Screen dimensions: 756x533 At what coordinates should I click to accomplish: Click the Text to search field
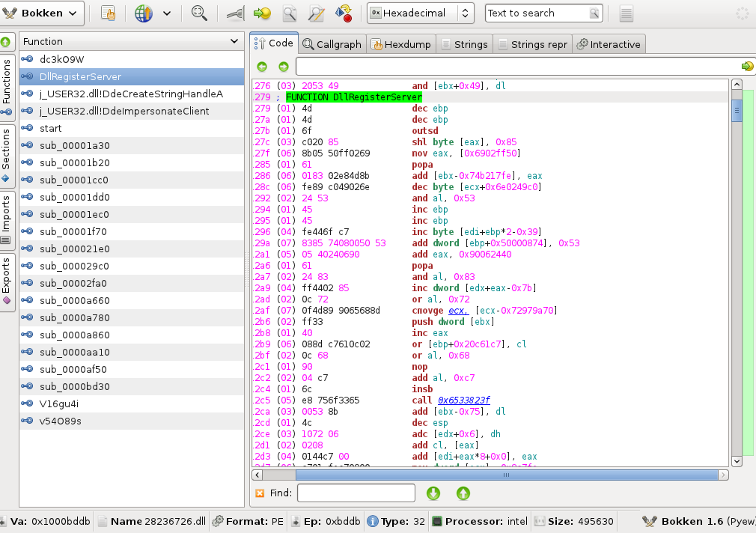[x=536, y=13]
